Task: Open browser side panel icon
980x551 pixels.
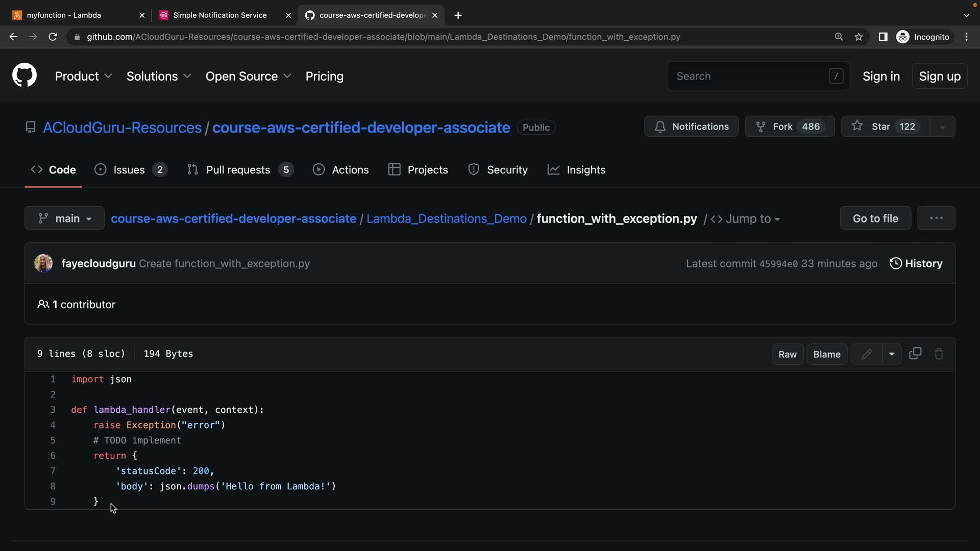Action: [883, 37]
